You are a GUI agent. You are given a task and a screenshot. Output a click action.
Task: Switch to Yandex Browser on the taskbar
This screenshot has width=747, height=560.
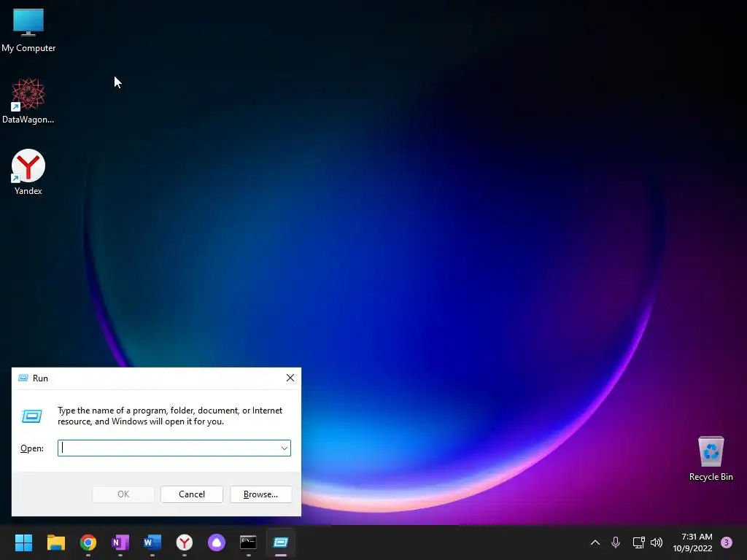coord(185,542)
